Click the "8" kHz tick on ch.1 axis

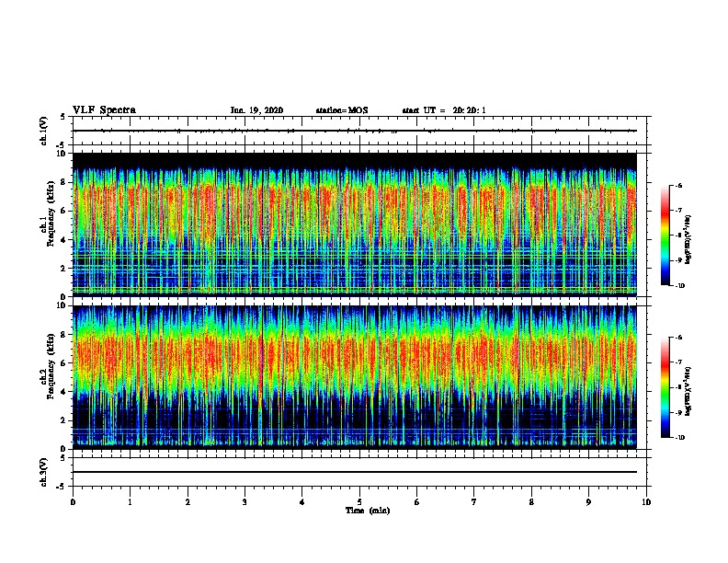point(63,182)
